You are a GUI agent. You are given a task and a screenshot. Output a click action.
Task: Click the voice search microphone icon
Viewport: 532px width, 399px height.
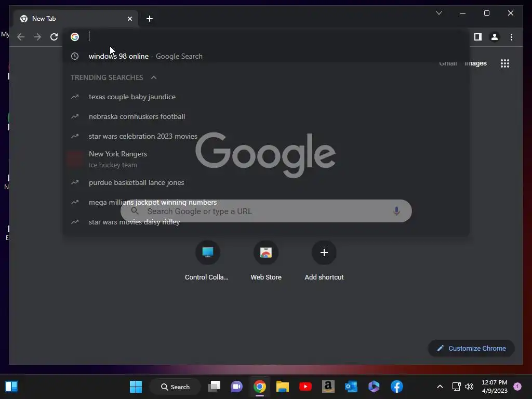click(396, 211)
